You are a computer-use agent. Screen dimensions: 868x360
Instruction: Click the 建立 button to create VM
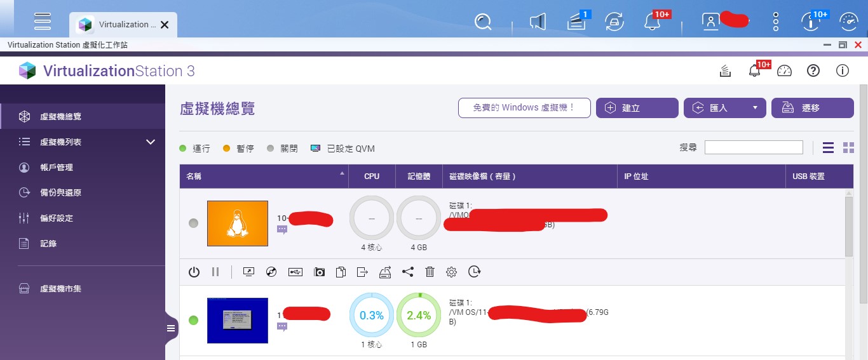pos(637,108)
